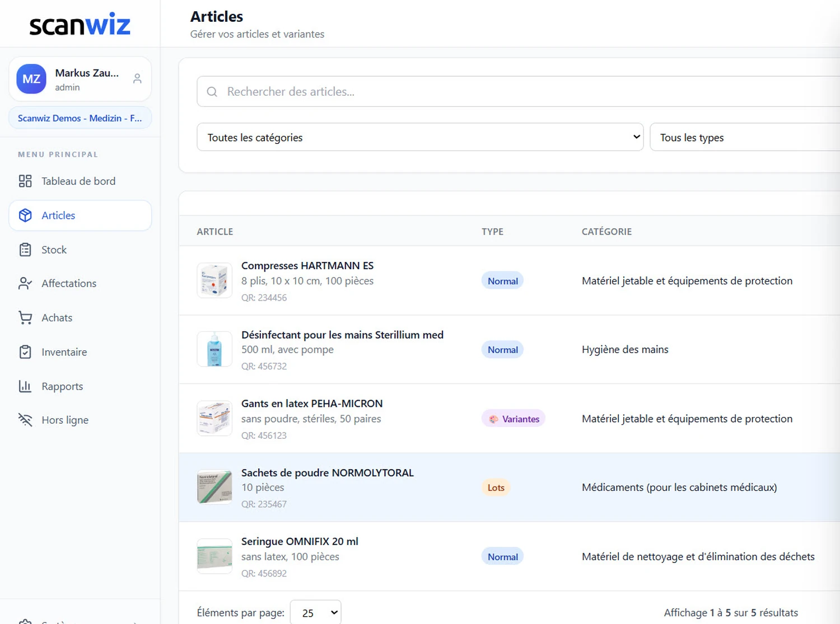Screen dimensions: 840x624
Task: Open the Stock menu item
Action: click(x=80, y=250)
